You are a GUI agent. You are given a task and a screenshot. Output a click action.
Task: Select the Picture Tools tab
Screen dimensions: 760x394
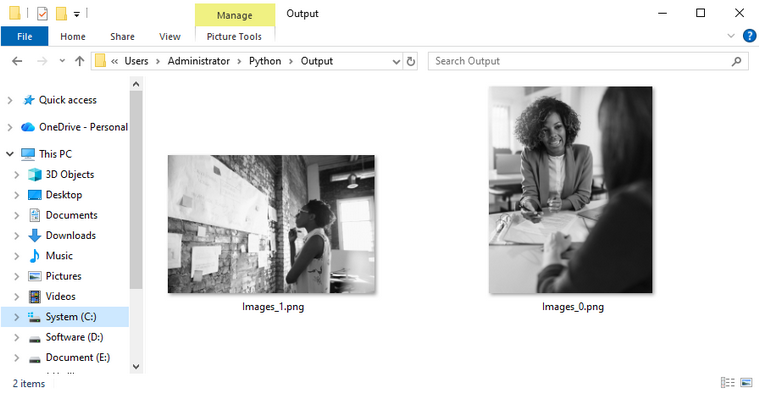click(234, 36)
